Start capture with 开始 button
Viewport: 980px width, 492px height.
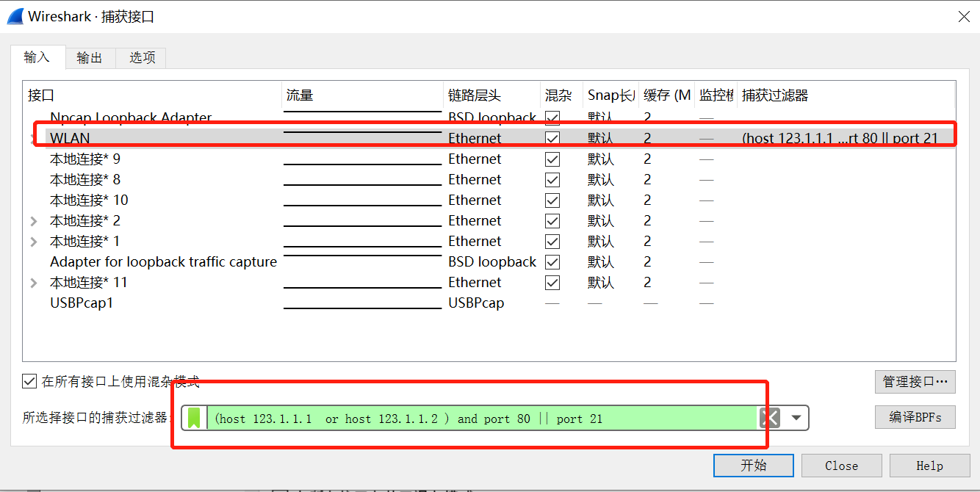pyautogui.click(x=754, y=465)
